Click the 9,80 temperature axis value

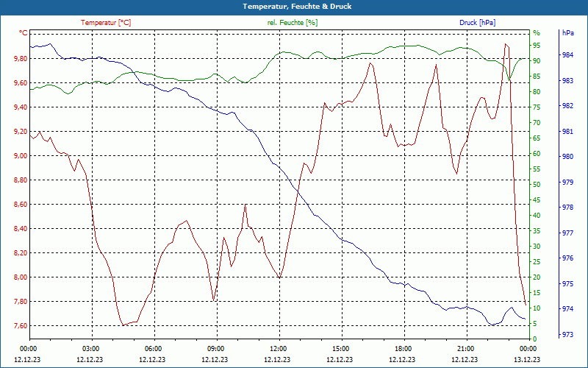21,59
